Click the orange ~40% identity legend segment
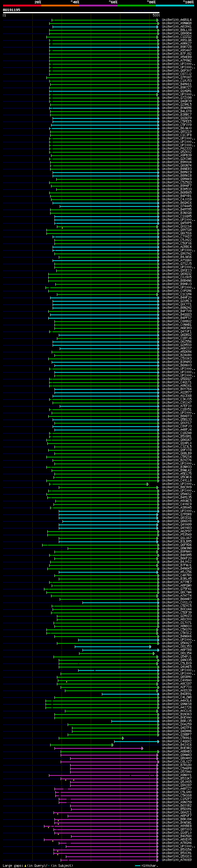The image size is (197, 868). [x=60, y=6]
